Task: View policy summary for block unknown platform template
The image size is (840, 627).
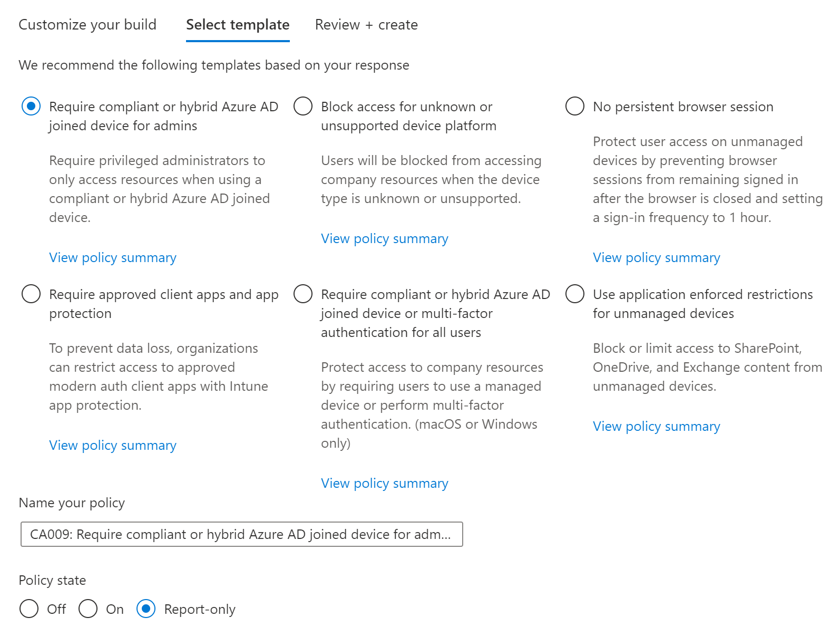Action: tap(385, 238)
